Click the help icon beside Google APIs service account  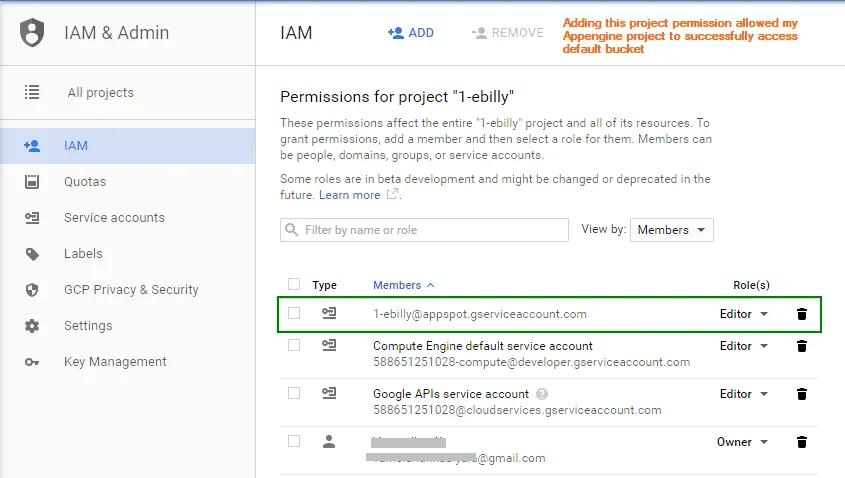click(x=542, y=394)
